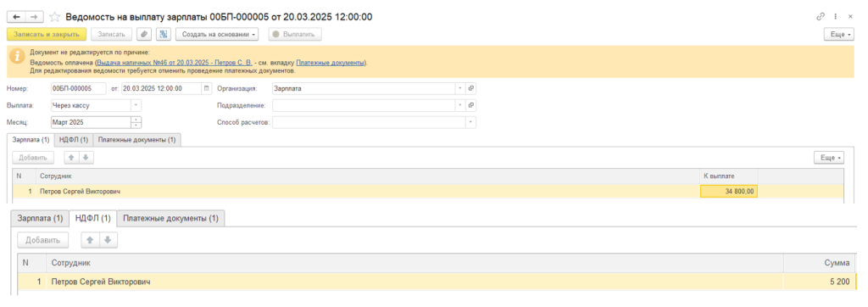Open Подразделение record via its open icon
868x307 pixels.
[x=471, y=105]
